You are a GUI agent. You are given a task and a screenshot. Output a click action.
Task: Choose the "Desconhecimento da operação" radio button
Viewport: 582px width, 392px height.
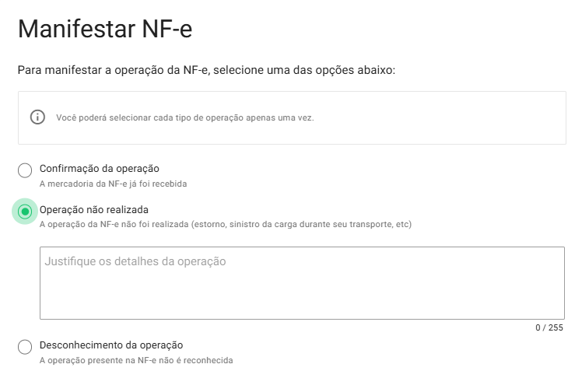pyautogui.click(x=25, y=347)
